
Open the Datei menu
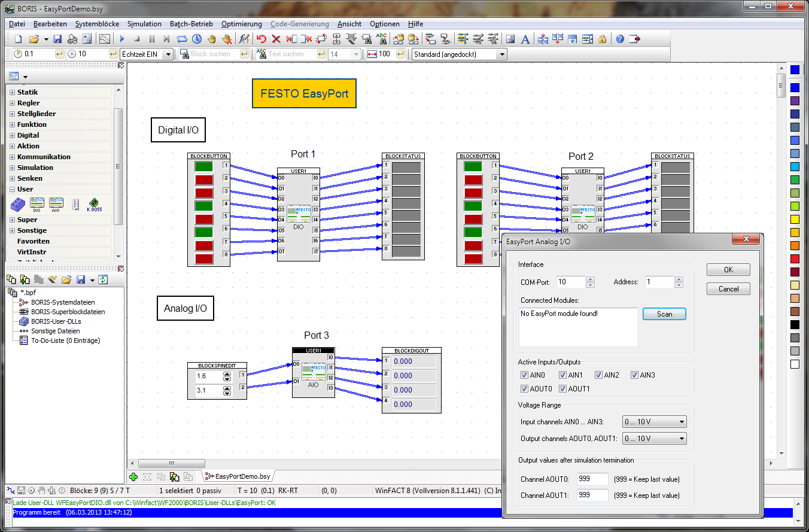(17, 24)
